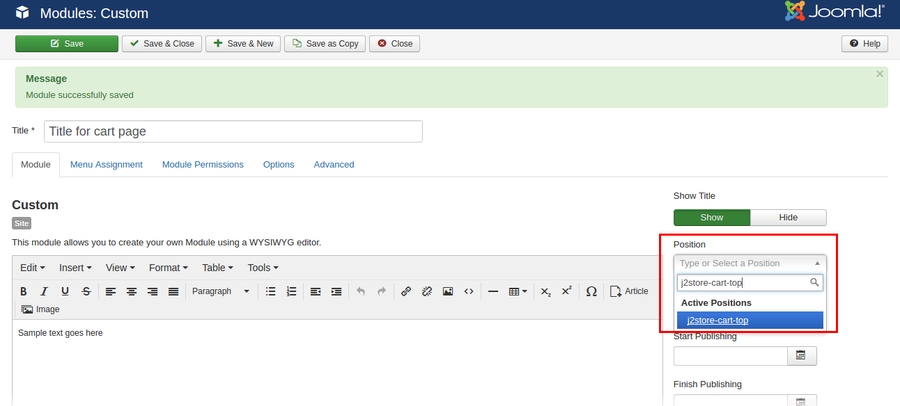Set Show Title to Show

click(x=711, y=217)
